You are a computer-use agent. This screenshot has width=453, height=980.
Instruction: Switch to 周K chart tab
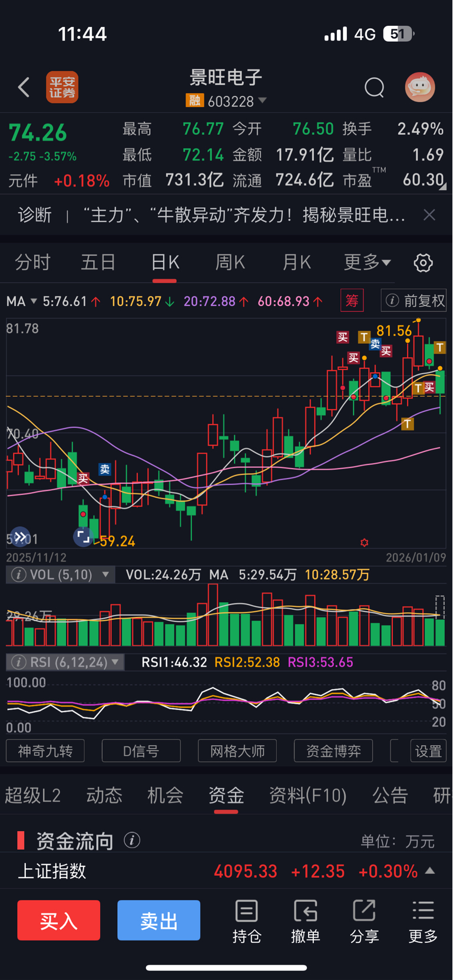click(230, 263)
